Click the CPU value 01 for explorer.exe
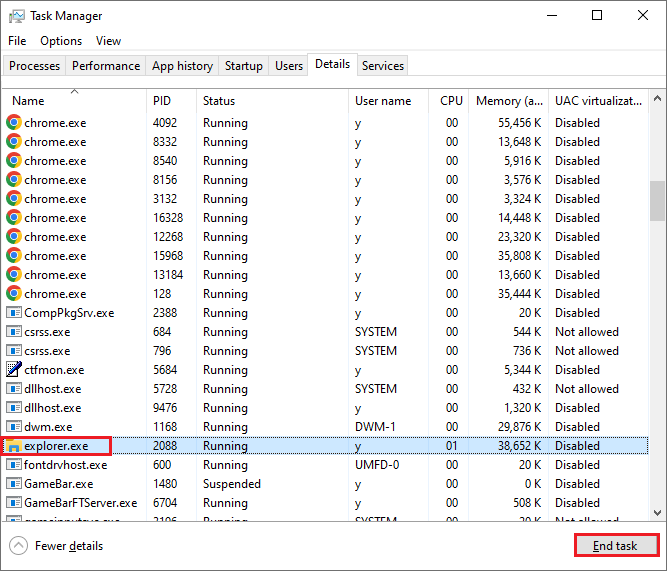 (452, 446)
